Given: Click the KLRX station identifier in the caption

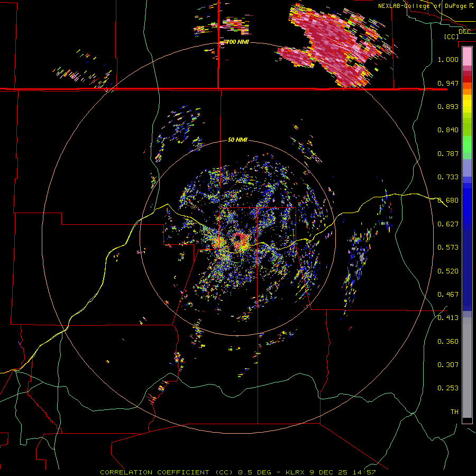Looking at the screenshot, I should [x=296, y=472].
